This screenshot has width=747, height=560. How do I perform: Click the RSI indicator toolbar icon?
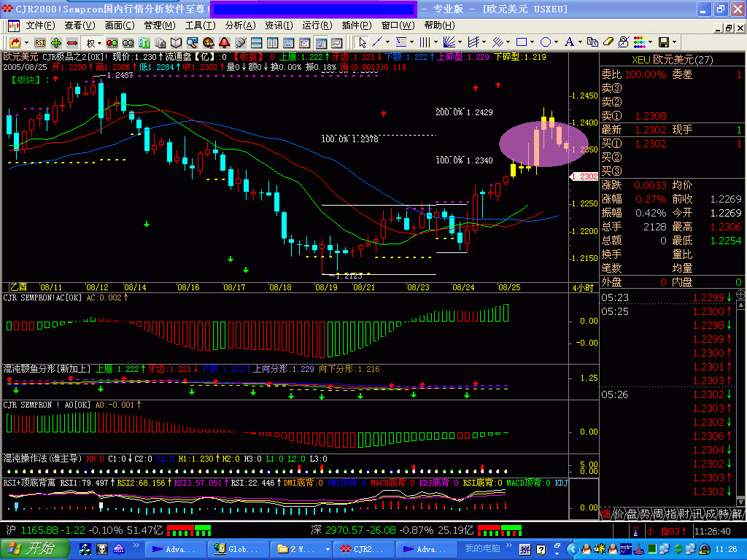pos(40,43)
